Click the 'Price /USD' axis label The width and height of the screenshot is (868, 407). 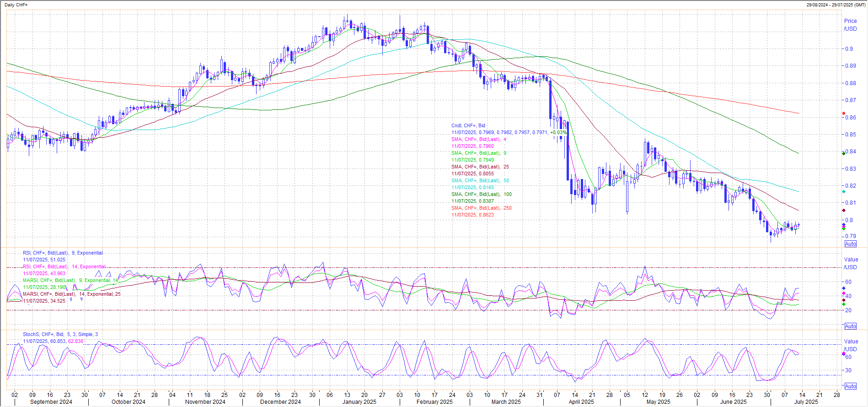click(851, 25)
